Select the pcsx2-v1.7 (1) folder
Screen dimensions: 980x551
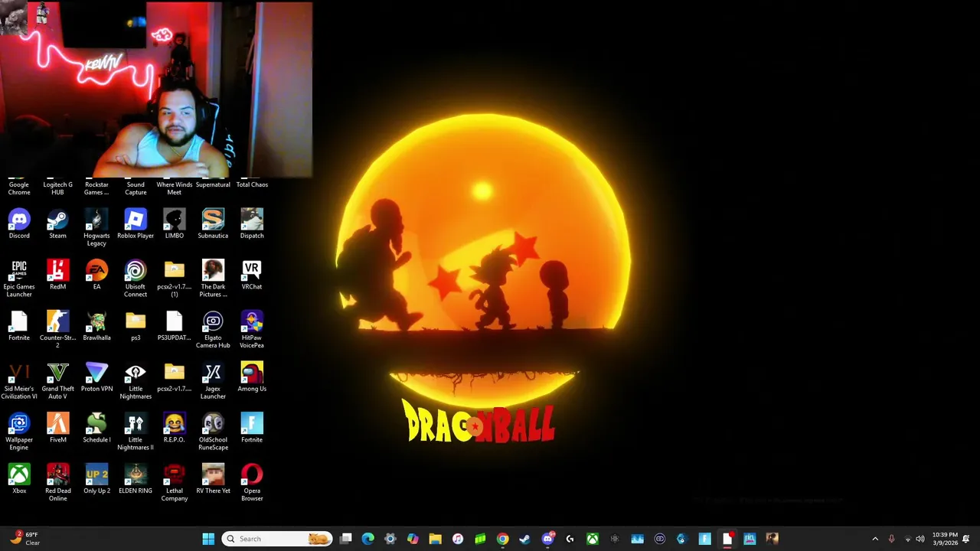(x=174, y=279)
